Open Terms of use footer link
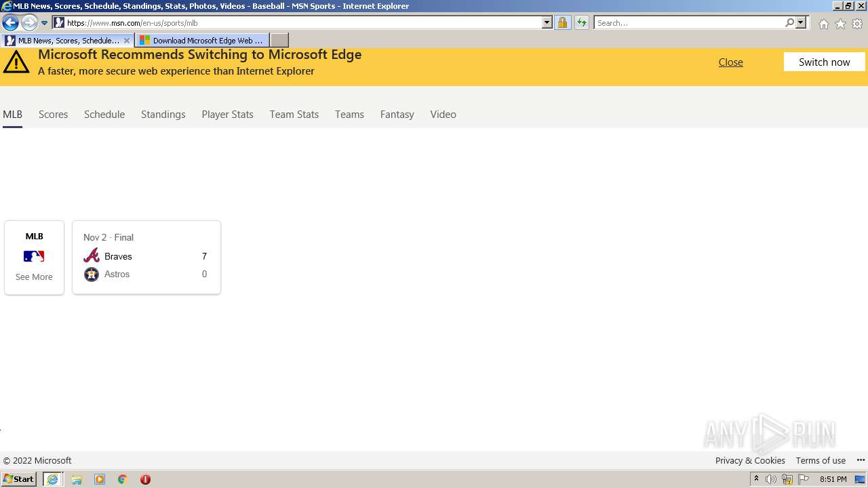 [x=821, y=460]
